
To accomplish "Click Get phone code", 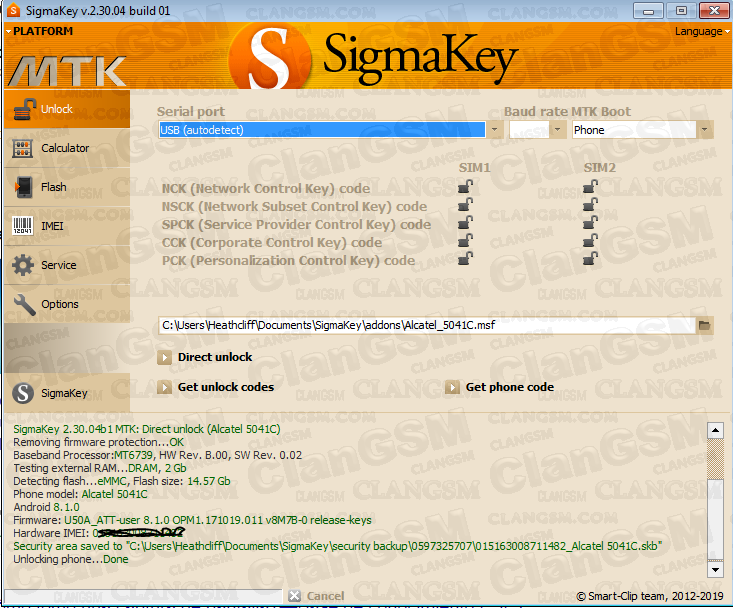I will (510, 387).
